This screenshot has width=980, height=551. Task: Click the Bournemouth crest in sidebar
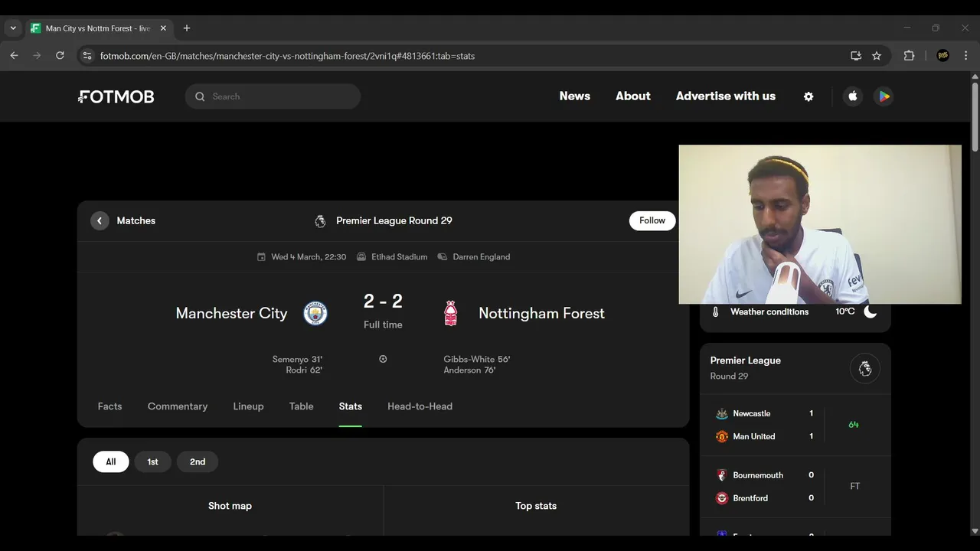click(x=721, y=475)
